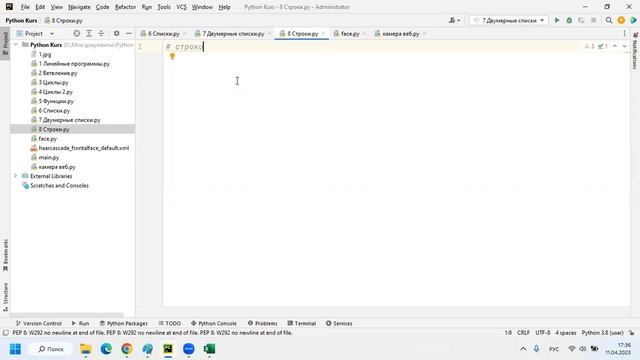Toggle the Project sidebar vertical tab
Screen dimensions: 640x360
pyautogui.click(x=5, y=44)
